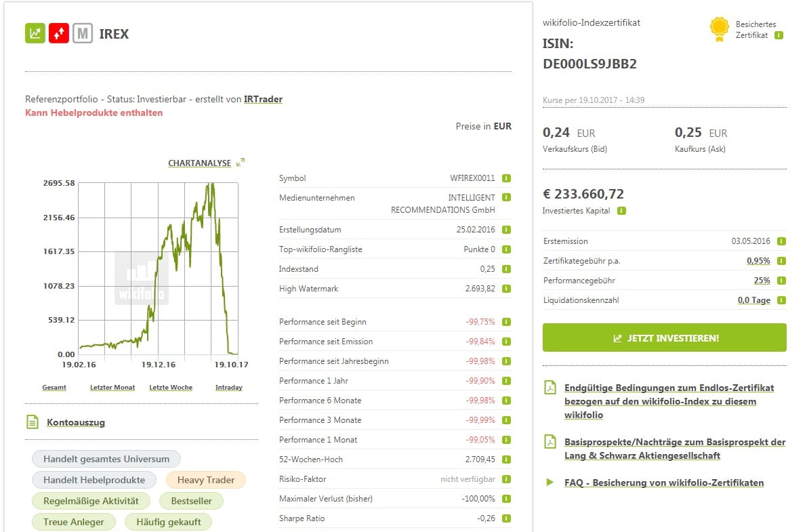Click the expand icon next to CHARTANALYSE
Screen dimensions: 807x532
coord(241,163)
